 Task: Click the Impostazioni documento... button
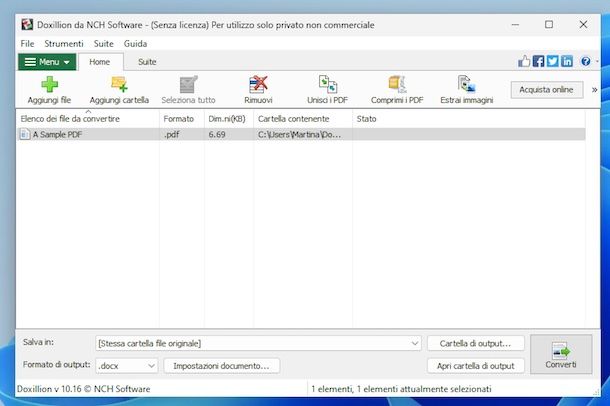(x=221, y=366)
